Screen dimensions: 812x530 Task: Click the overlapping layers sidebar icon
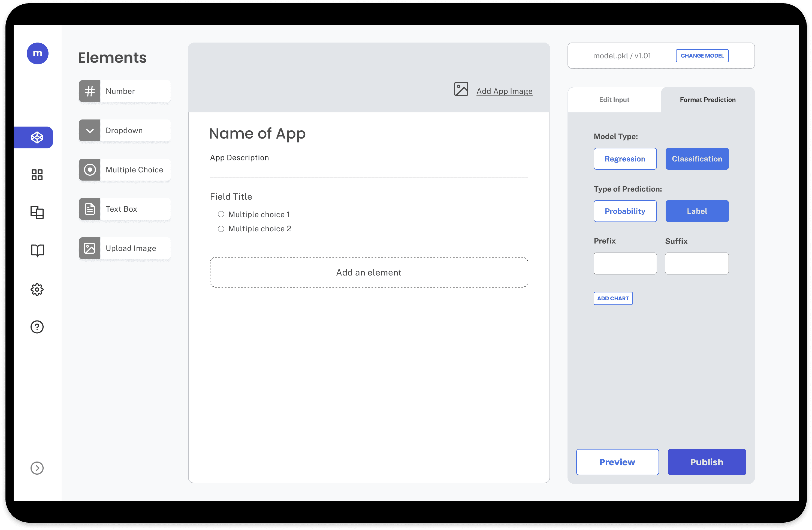point(37,212)
